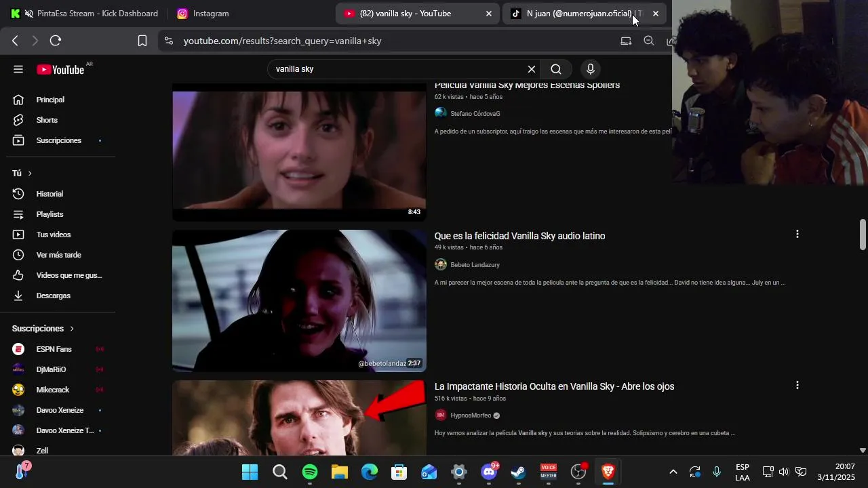Open HypnosMorfeo channel
868x488 pixels.
point(471,415)
